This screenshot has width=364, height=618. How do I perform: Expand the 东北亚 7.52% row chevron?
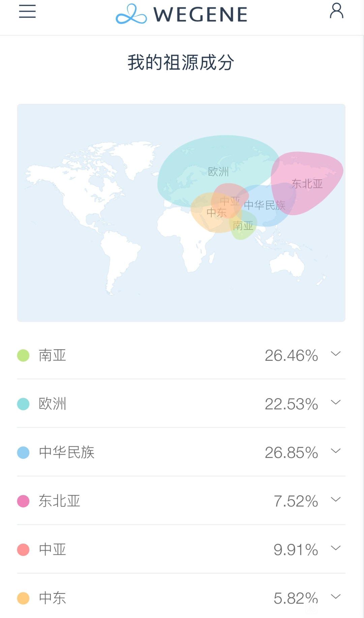click(336, 499)
